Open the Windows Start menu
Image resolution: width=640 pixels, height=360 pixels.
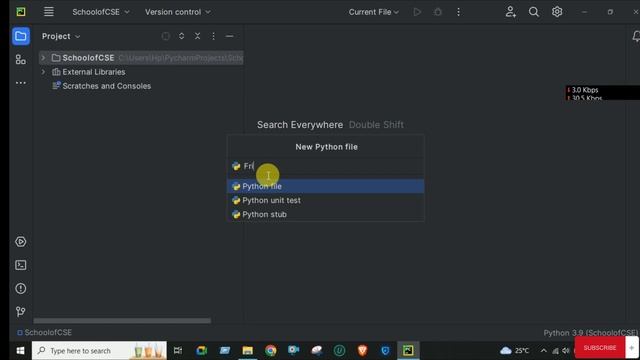coord(20,351)
